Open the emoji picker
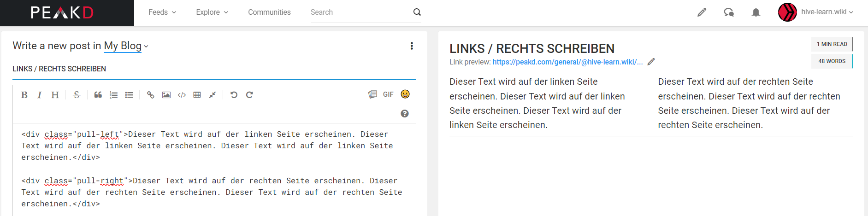This screenshot has width=868, height=216. [405, 94]
